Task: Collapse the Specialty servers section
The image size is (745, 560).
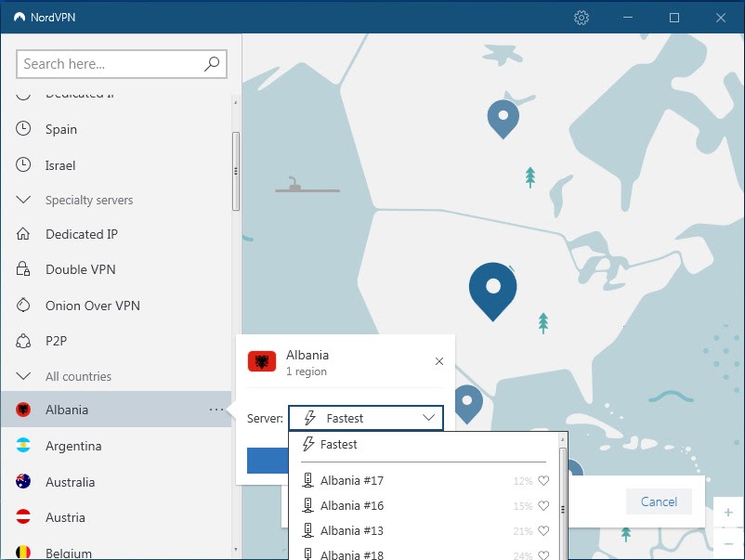Action: [x=23, y=200]
